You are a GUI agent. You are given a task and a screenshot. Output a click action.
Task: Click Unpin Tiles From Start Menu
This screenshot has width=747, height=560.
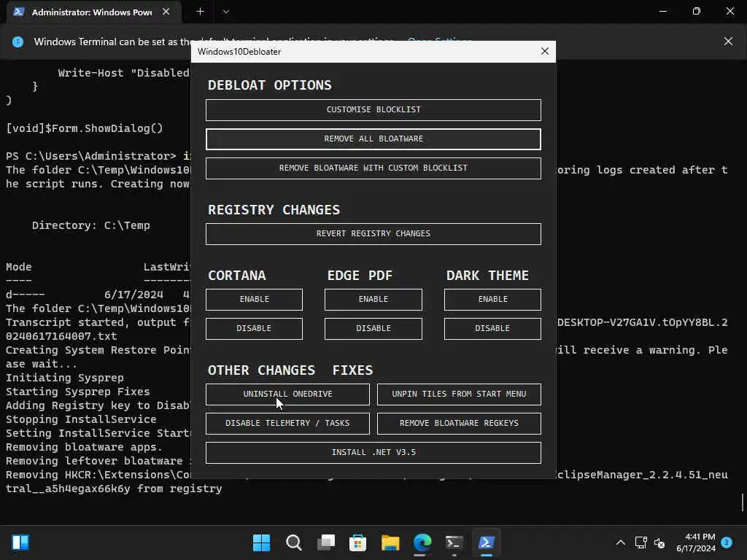point(459,394)
